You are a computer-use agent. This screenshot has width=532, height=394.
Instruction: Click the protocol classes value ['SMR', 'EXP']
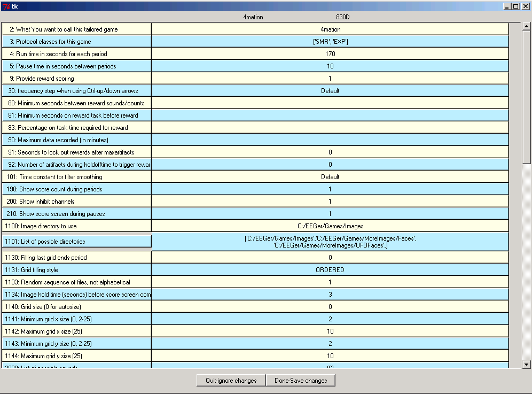tap(330, 42)
